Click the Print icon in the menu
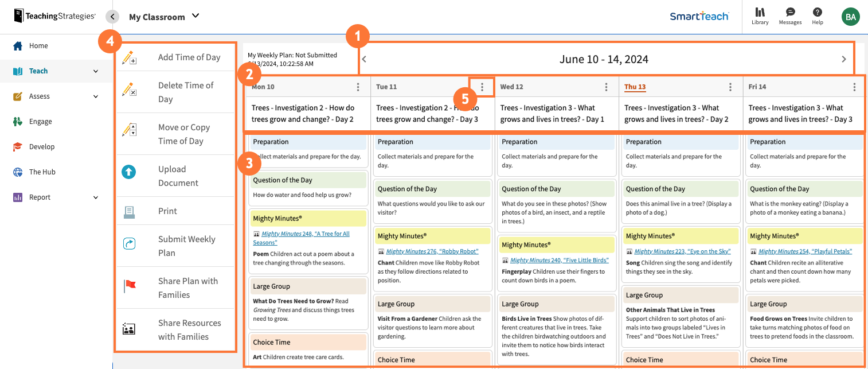 click(x=128, y=211)
